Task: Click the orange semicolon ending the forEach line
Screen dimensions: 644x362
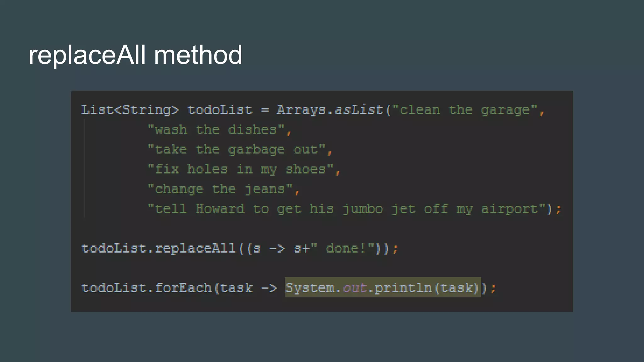Action: click(493, 288)
